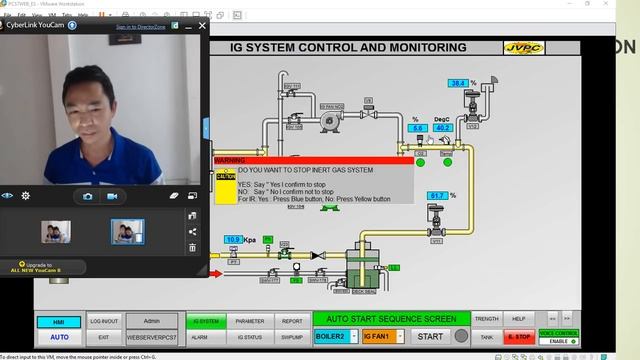The height and width of the screenshot is (360, 640).
Task: Toggle AUTO mode button
Action: 59,337
